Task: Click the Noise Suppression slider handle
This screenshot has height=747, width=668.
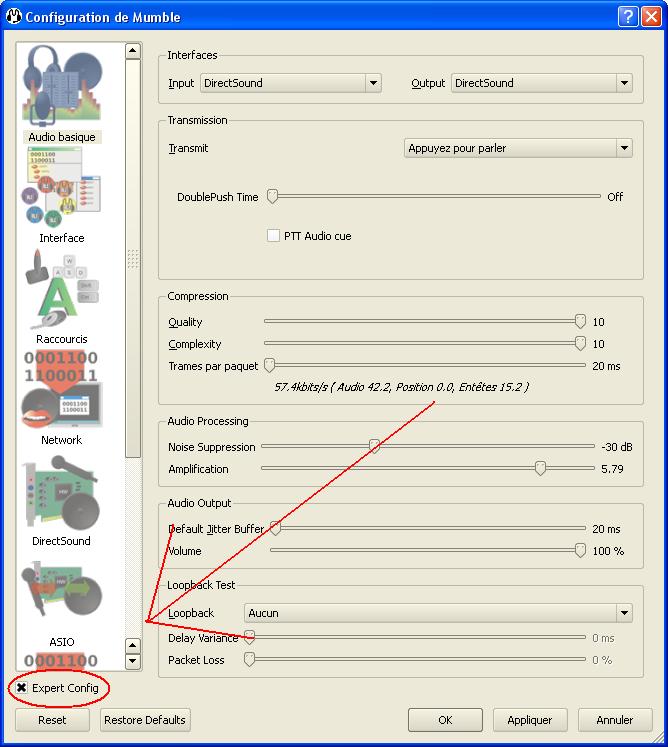Action: coord(374,447)
